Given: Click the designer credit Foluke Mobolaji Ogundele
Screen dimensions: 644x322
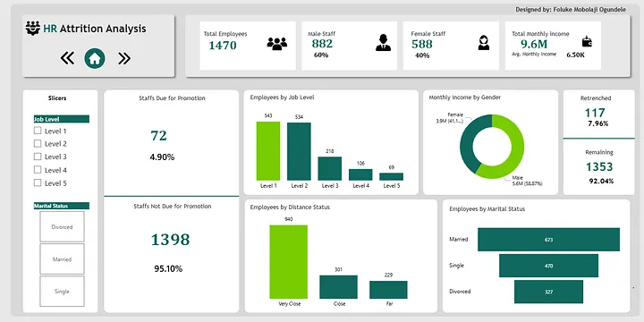Looking at the screenshot, I should (x=571, y=10).
